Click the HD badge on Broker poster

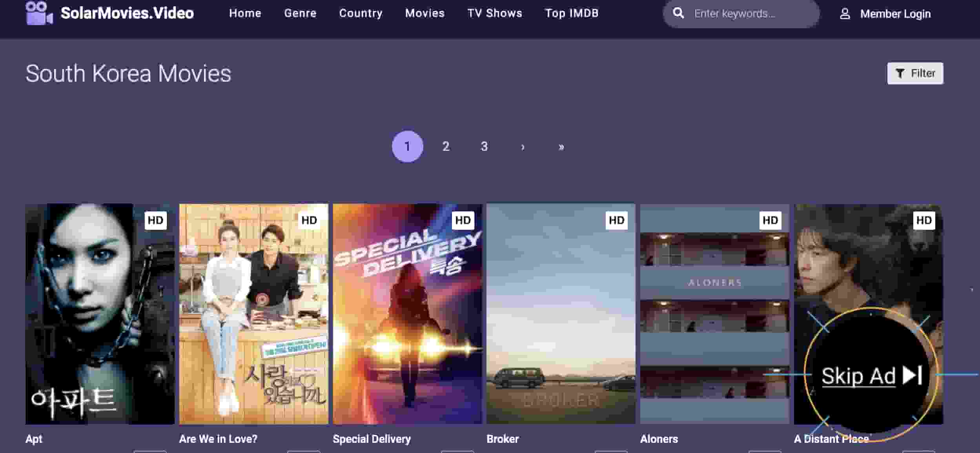coord(616,220)
